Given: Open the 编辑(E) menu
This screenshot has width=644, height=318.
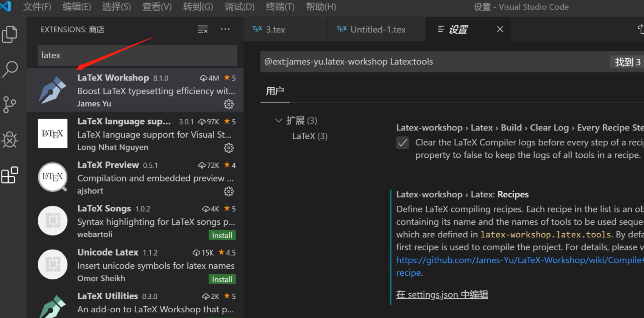Looking at the screenshot, I should point(77,7).
